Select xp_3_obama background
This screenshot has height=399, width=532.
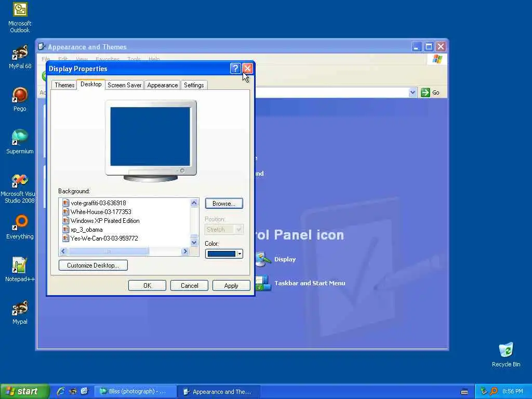pos(87,229)
